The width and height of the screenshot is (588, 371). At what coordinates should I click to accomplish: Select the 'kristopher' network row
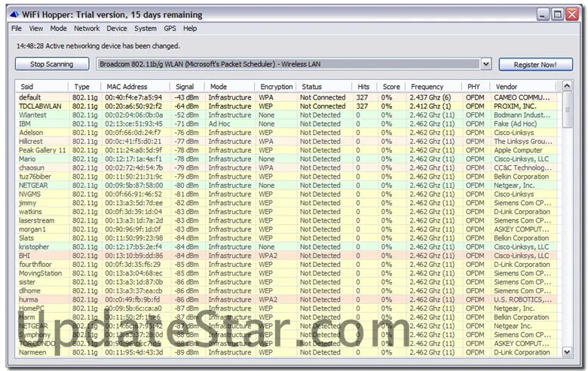pyautogui.click(x=289, y=247)
